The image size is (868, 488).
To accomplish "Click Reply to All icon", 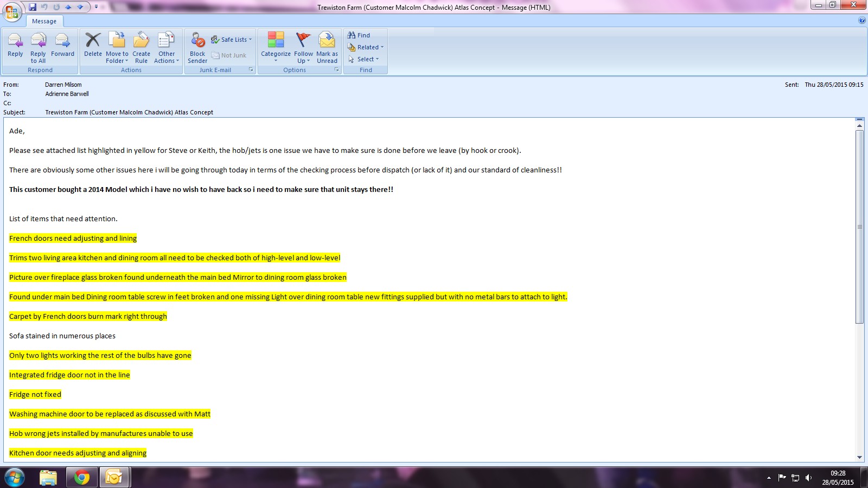I will [38, 47].
